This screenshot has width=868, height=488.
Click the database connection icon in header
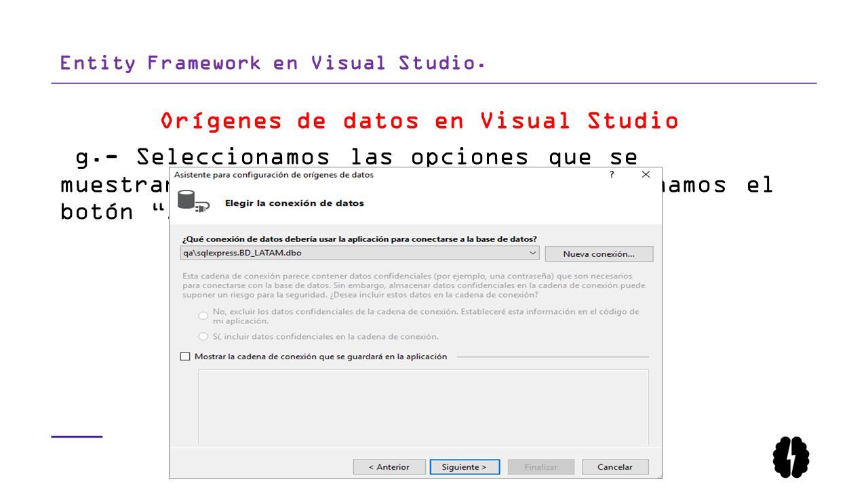click(x=193, y=202)
